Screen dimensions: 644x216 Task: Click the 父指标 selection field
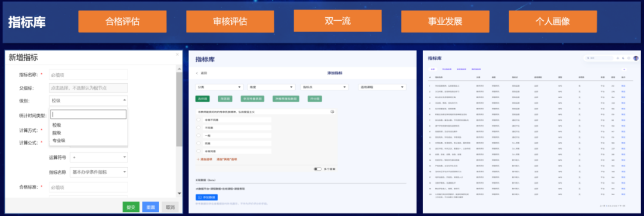pyautogui.click(x=88, y=87)
